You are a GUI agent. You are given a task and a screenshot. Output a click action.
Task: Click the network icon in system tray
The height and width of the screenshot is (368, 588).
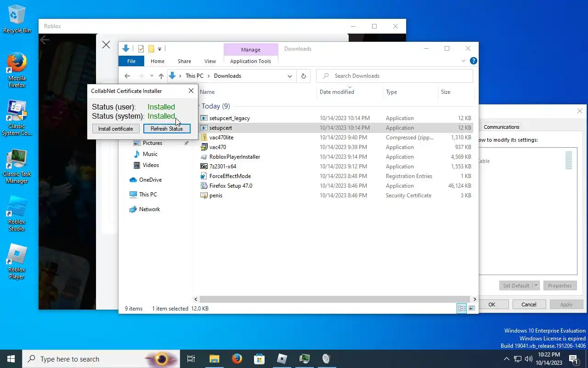pos(518,359)
